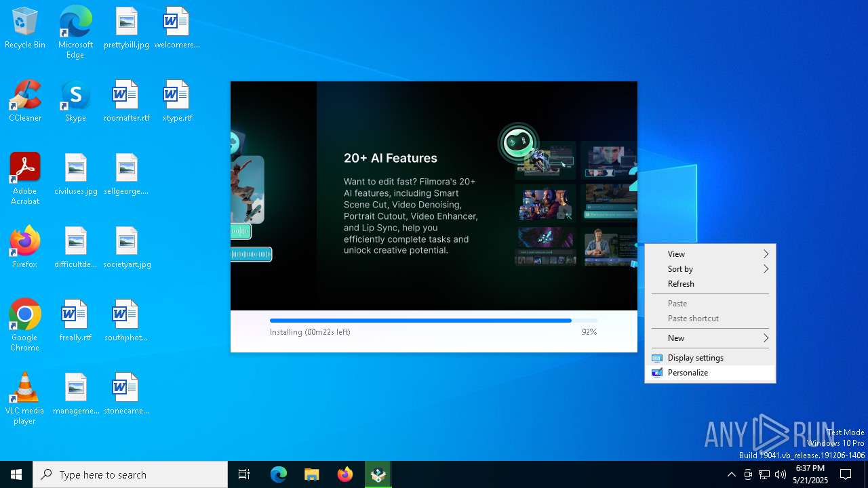
Task: Select prettybill.jpg file on desktop
Action: [x=126, y=28]
